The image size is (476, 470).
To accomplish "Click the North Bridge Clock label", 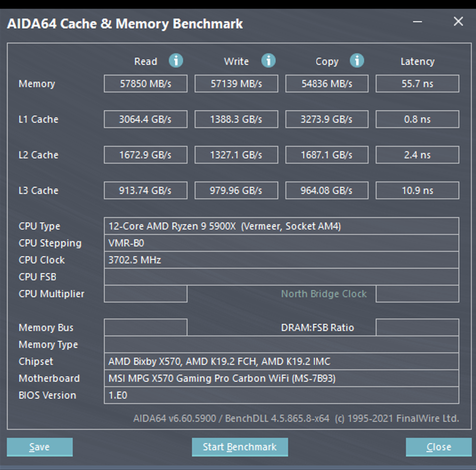I will (x=324, y=293).
